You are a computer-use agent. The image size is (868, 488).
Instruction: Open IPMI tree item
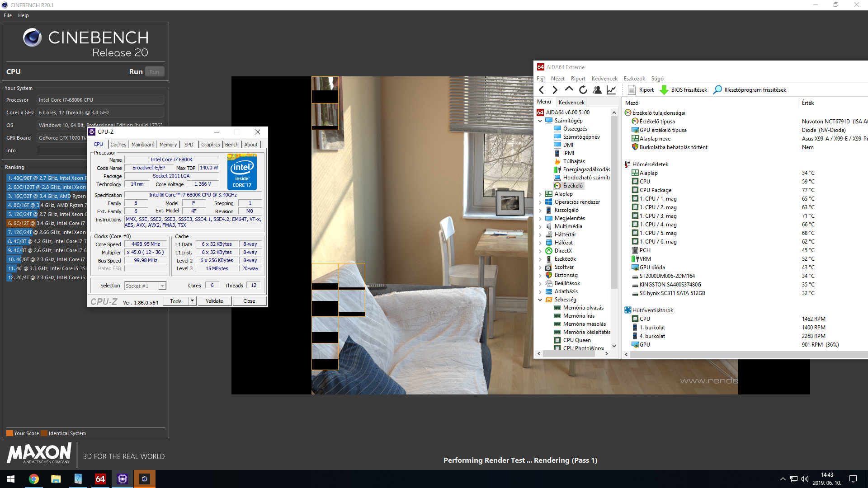coord(564,153)
